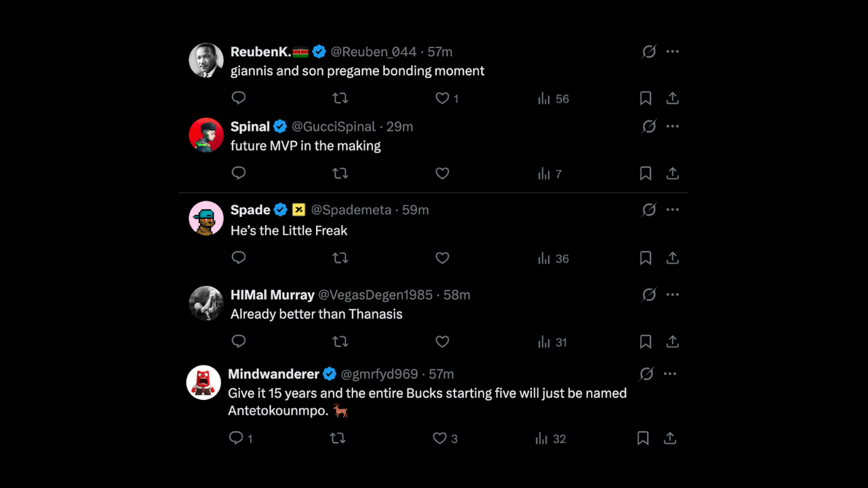868x488 pixels.
Task: Repost Mindwanderer's Bucks starting five tweet
Action: 338,439
